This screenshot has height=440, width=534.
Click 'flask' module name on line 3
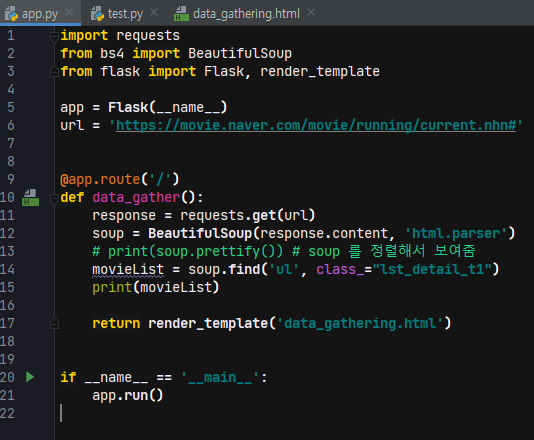click(120, 72)
